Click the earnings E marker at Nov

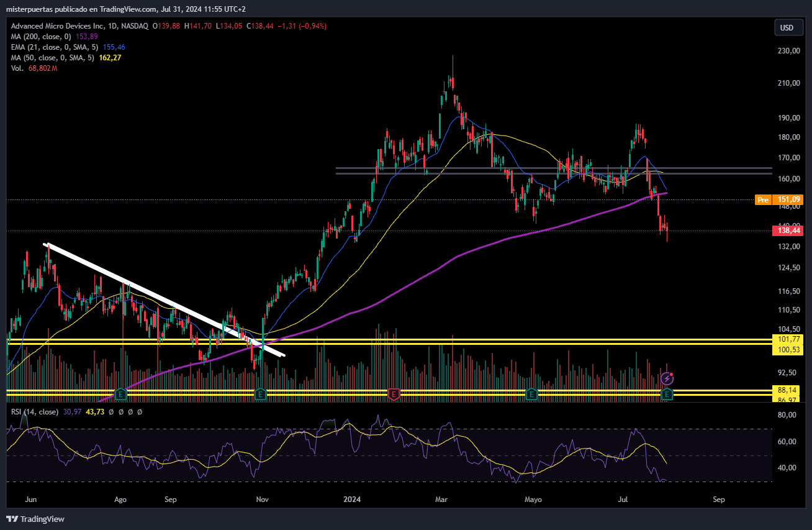point(261,394)
